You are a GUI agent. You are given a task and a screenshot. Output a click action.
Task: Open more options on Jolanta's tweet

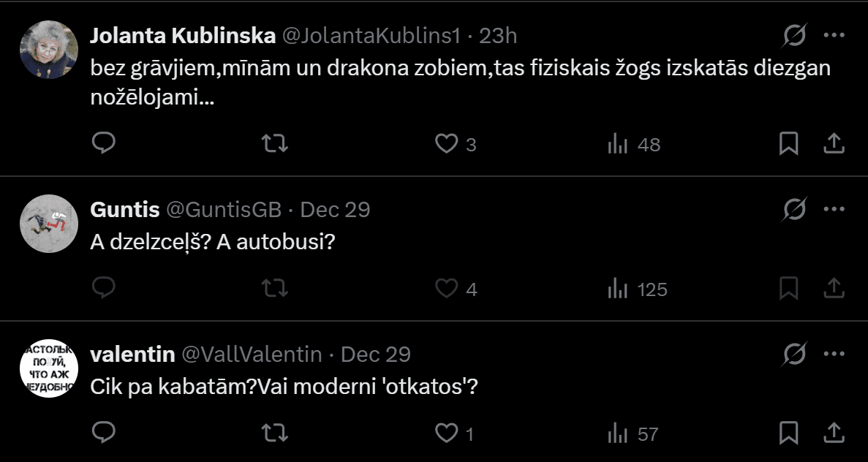pos(834,35)
